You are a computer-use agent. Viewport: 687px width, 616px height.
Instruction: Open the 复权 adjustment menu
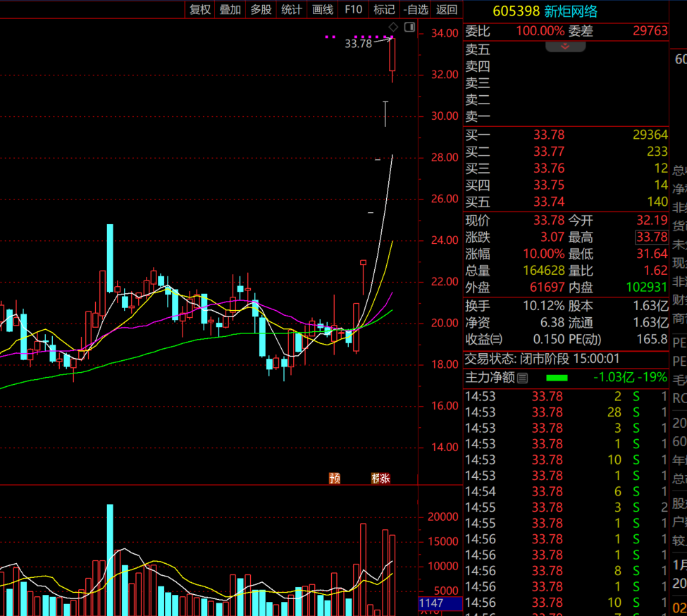point(200,9)
